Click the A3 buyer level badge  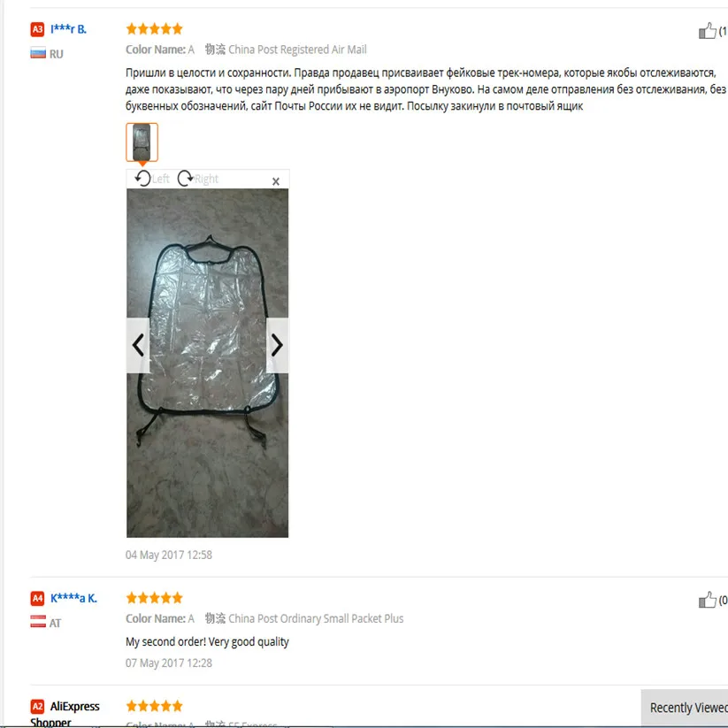pyautogui.click(x=38, y=29)
